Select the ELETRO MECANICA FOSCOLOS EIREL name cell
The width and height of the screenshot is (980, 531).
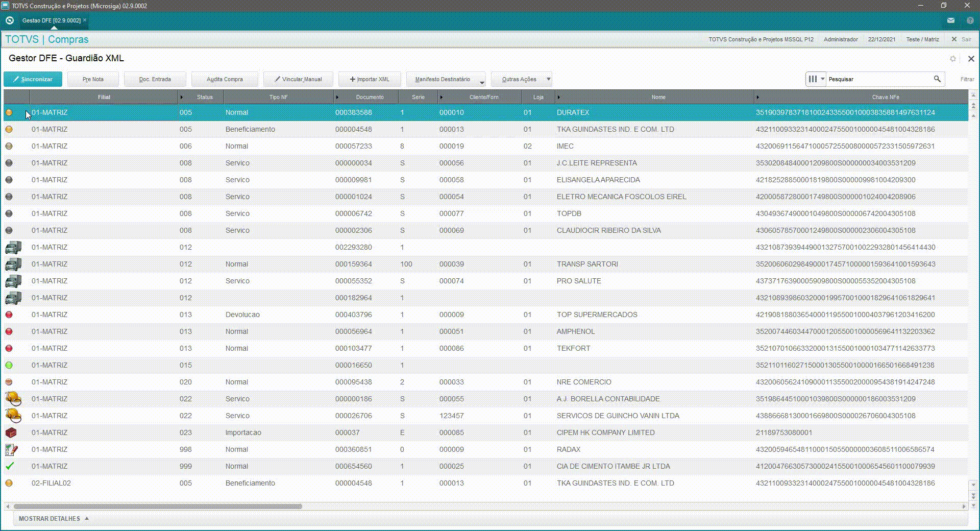(x=621, y=197)
